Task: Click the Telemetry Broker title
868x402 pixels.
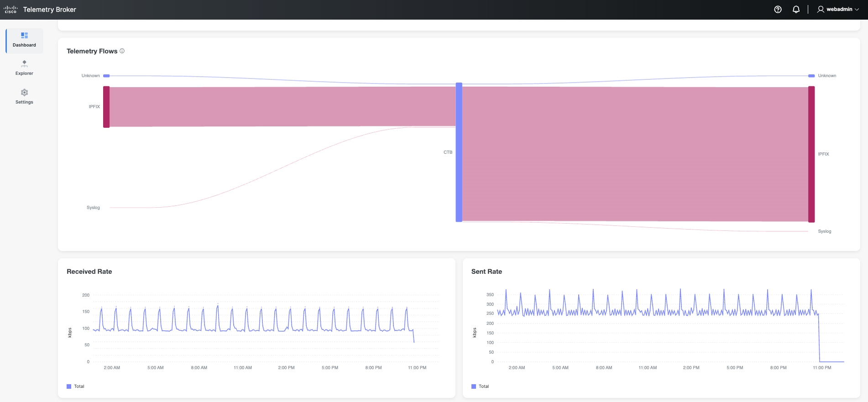Action: (x=50, y=10)
